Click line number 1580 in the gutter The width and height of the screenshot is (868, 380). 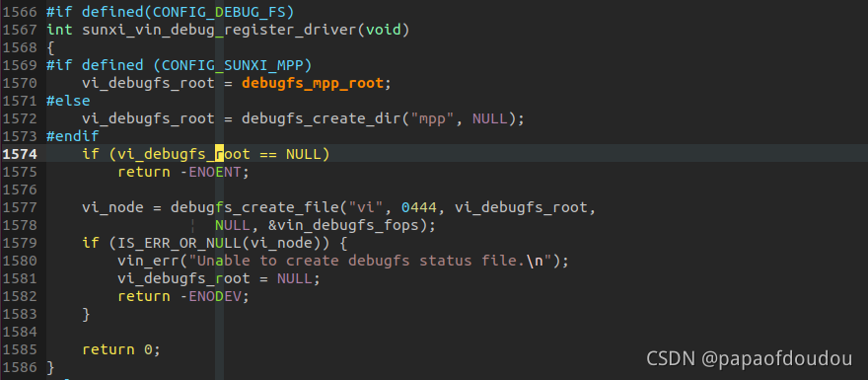click(20, 261)
